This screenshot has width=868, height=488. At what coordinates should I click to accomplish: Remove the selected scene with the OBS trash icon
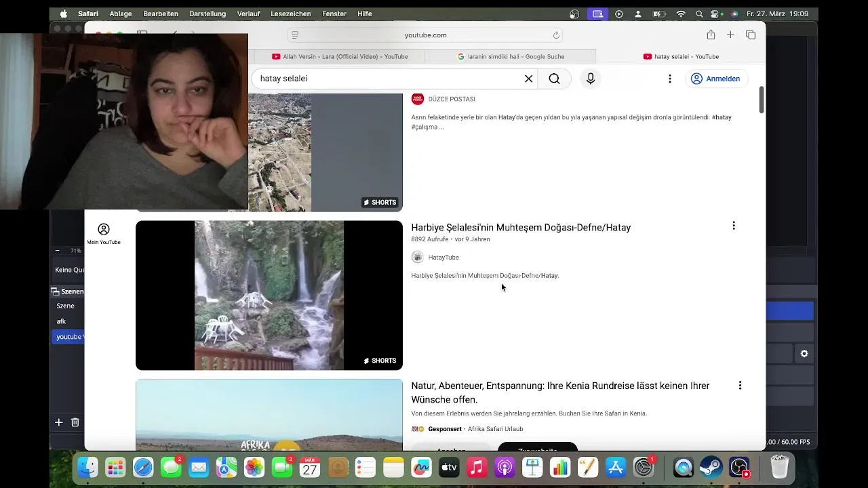[x=75, y=422]
